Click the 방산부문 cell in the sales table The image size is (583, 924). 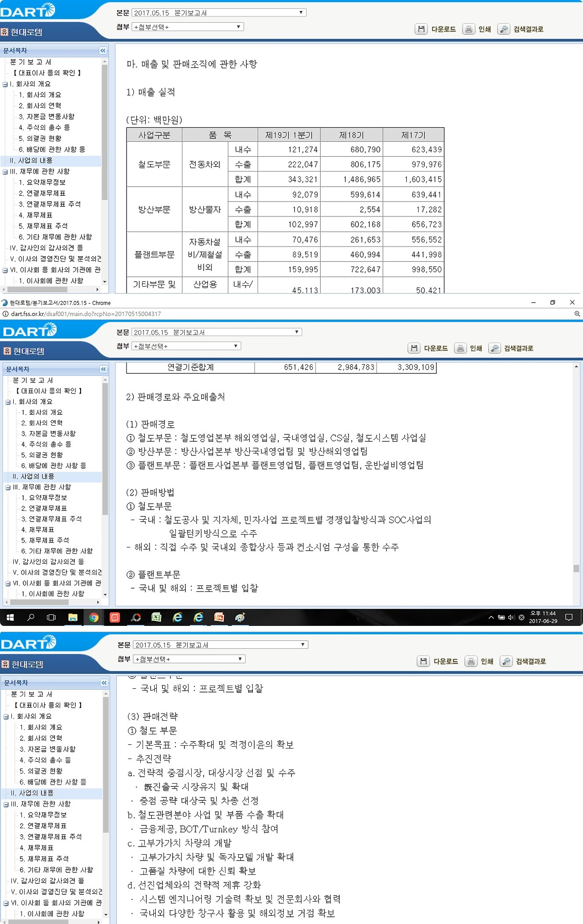154,210
